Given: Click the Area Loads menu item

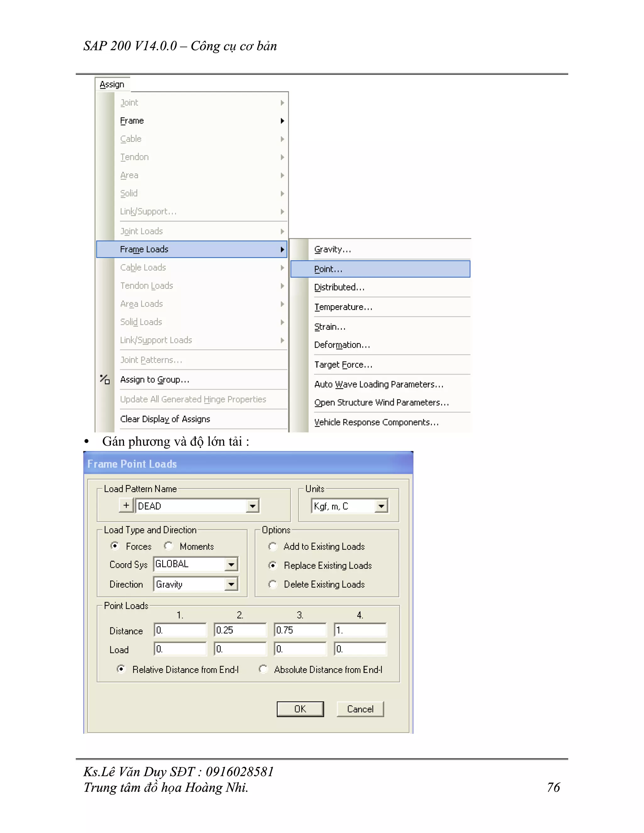Looking at the screenshot, I should point(192,304).
